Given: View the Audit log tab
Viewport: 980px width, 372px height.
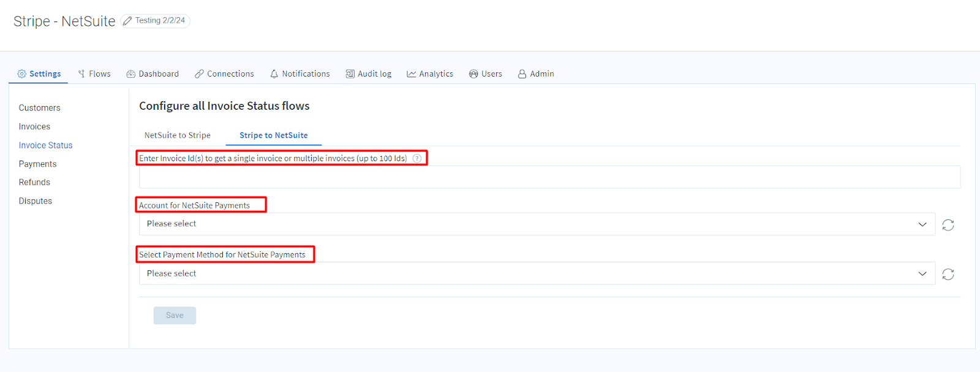Looking at the screenshot, I should point(369,74).
